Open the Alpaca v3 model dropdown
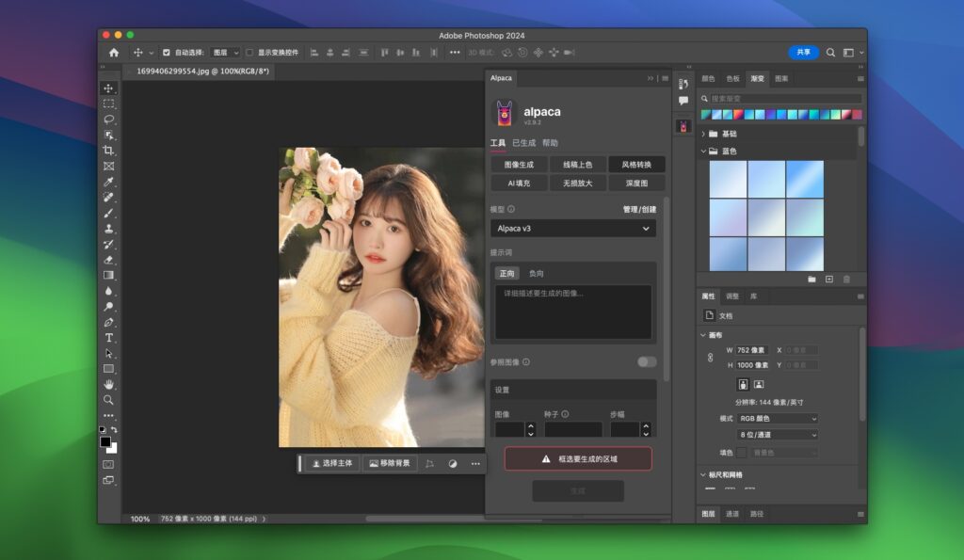 coord(572,228)
